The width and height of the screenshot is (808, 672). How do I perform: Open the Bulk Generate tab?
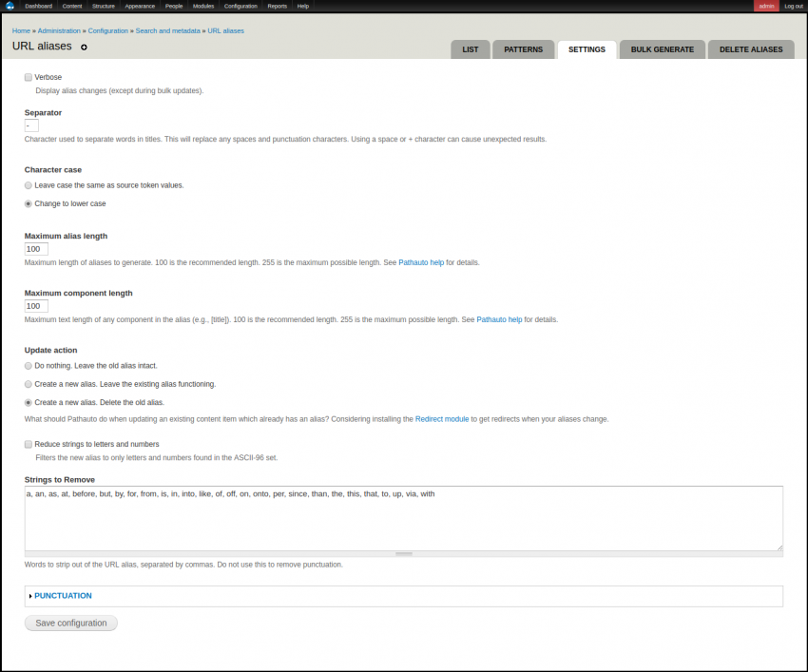pos(663,49)
